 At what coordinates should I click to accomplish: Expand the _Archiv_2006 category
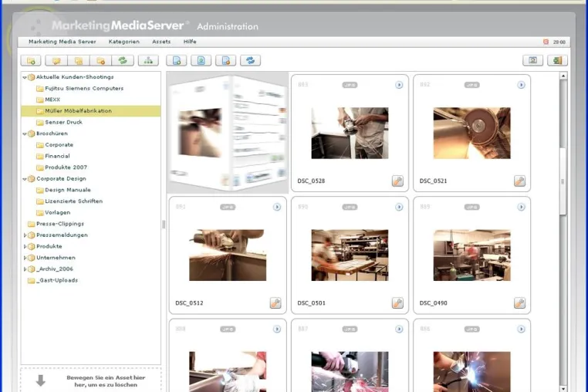point(25,269)
